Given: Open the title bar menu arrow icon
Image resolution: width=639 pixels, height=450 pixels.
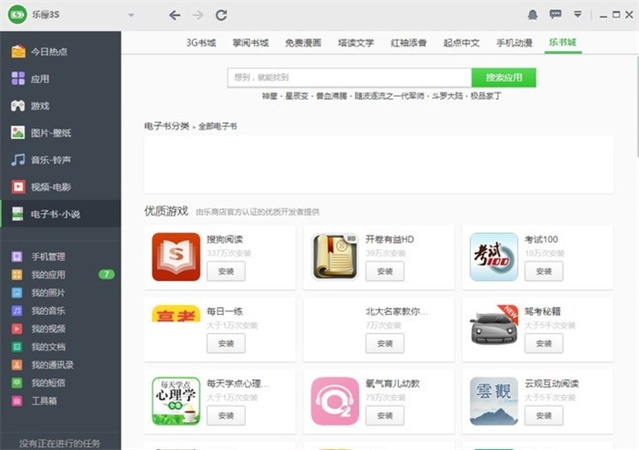Looking at the screenshot, I should [x=577, y=15].
